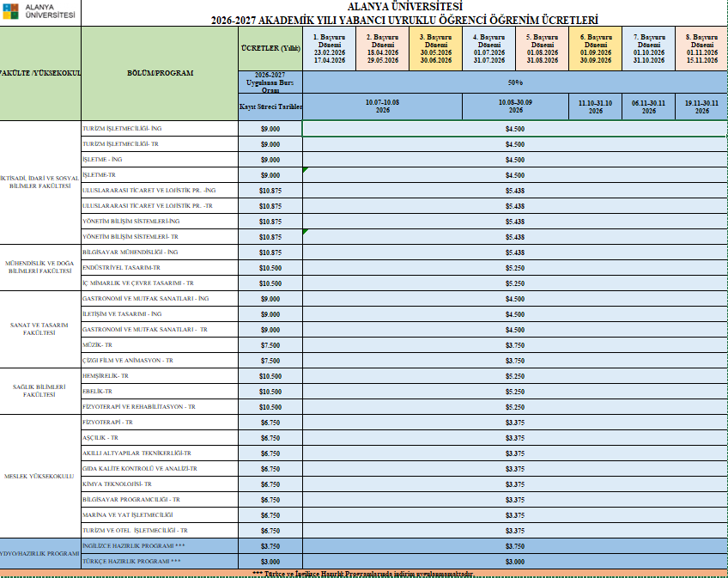728x578 pixels.
Task: Select the HEMŞİRELİK- TR program cell
Action: [x=160, y=376]
